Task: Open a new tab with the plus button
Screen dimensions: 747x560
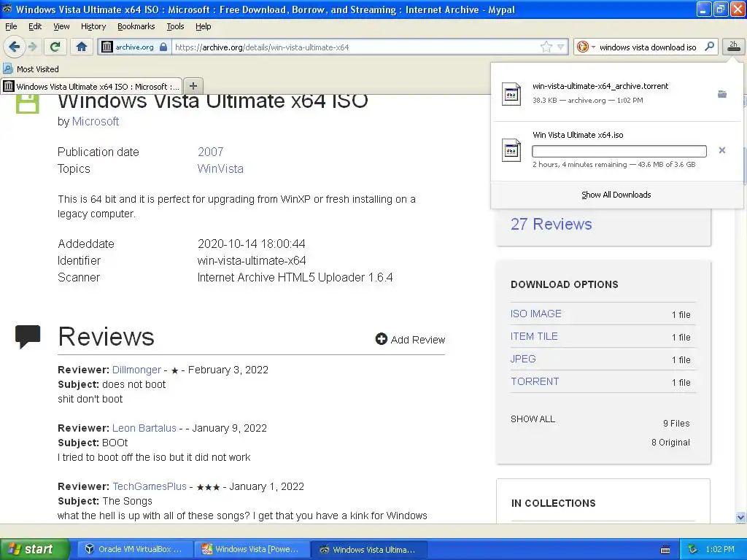Action: pos(193,86)
